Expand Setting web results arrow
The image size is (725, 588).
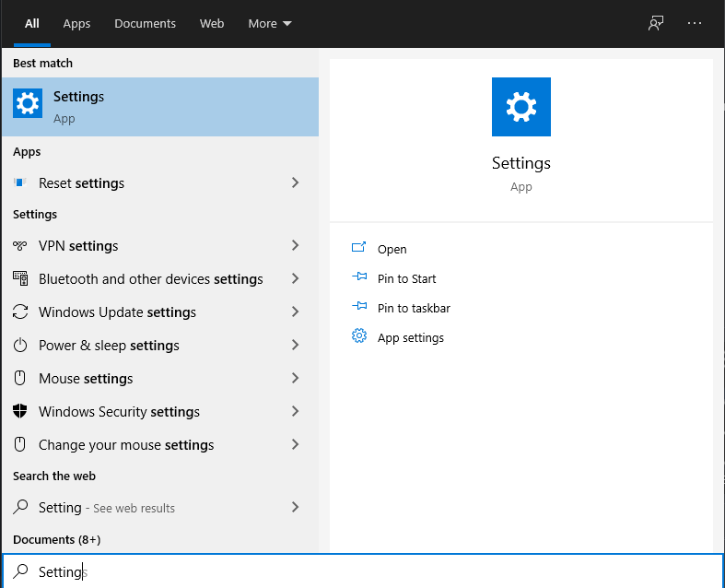click(x=295, y=508)
